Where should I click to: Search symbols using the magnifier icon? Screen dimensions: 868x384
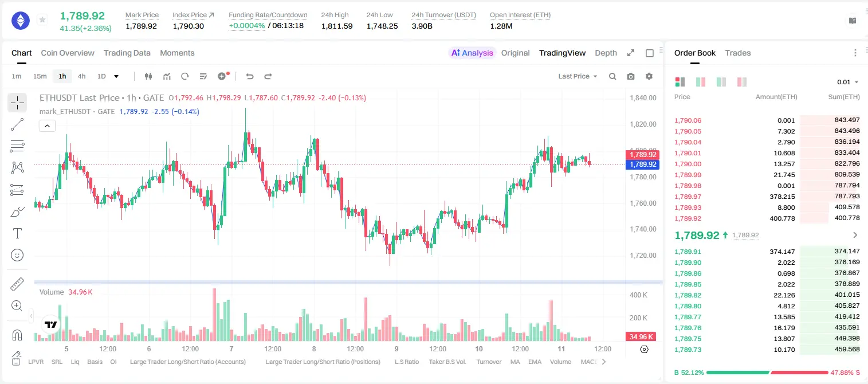(612, 76)
